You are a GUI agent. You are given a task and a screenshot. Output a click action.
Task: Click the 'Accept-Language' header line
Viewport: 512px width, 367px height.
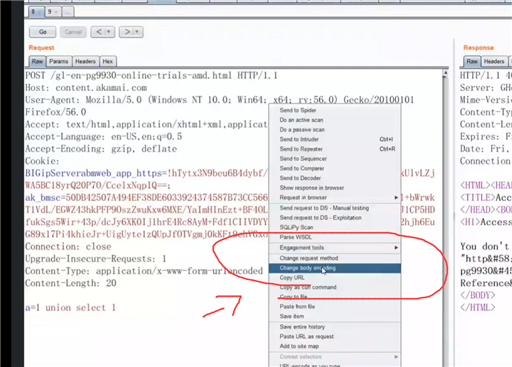104,136
